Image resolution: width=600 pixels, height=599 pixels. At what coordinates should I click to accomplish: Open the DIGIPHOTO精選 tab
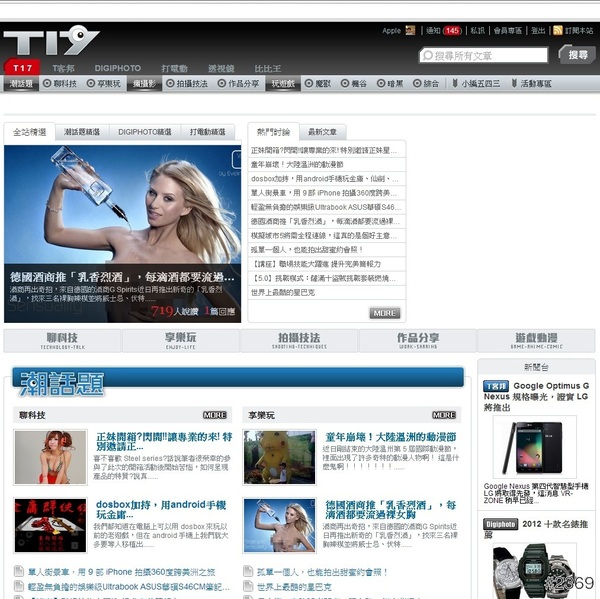(x=144, y=131)
